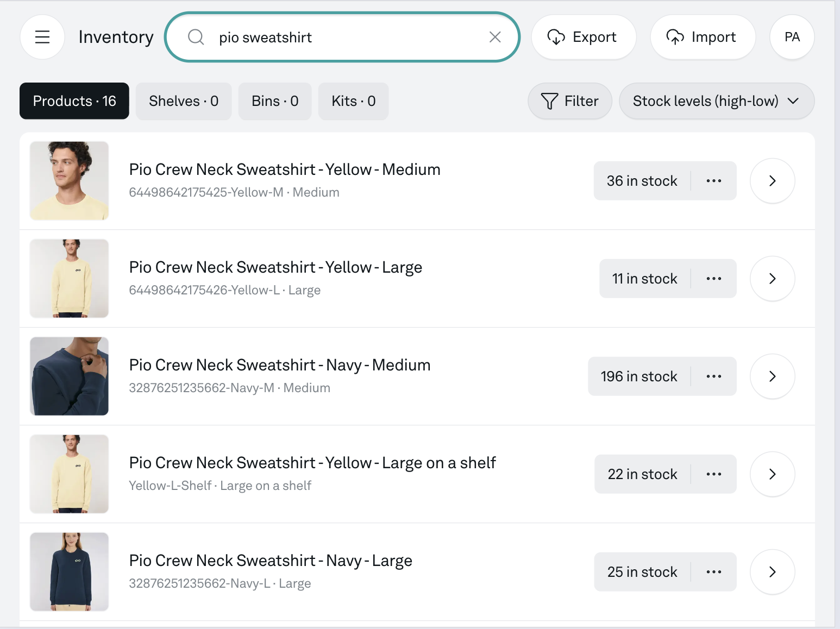Click the Export button

(x=584, y=37)
